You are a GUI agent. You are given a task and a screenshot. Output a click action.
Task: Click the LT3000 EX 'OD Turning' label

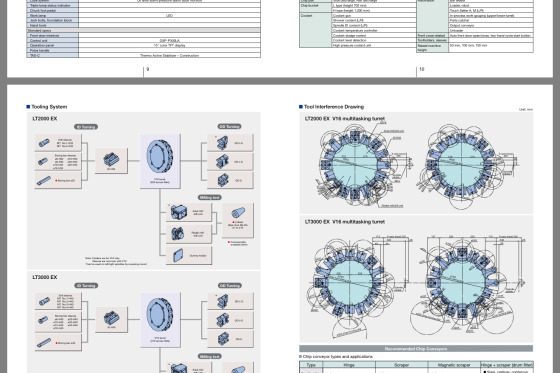[230, 285]
